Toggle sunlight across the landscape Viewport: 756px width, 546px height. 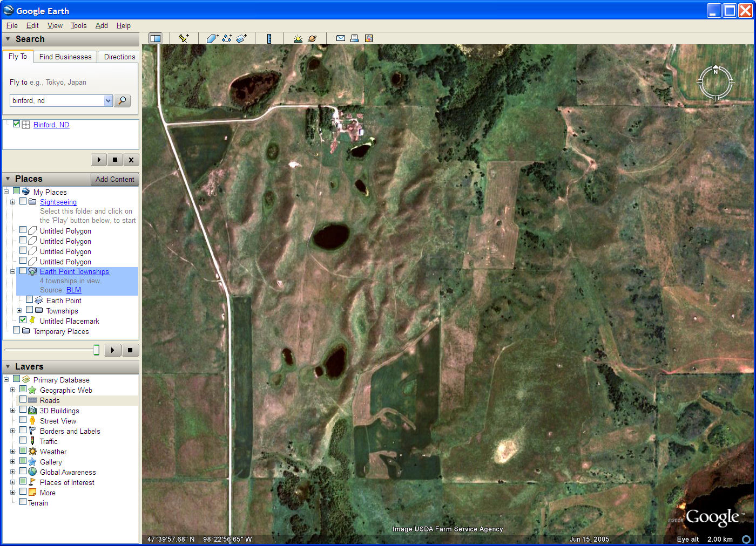[298, 38]
